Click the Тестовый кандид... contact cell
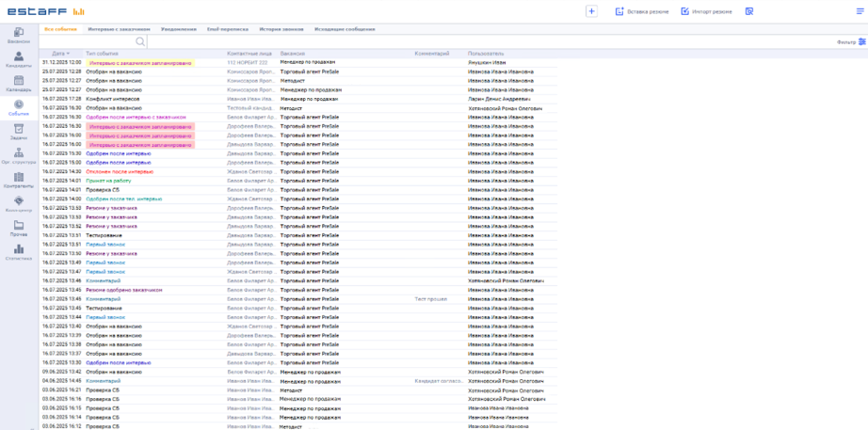This screenshot has width=868, height=430. click(250, 108)
